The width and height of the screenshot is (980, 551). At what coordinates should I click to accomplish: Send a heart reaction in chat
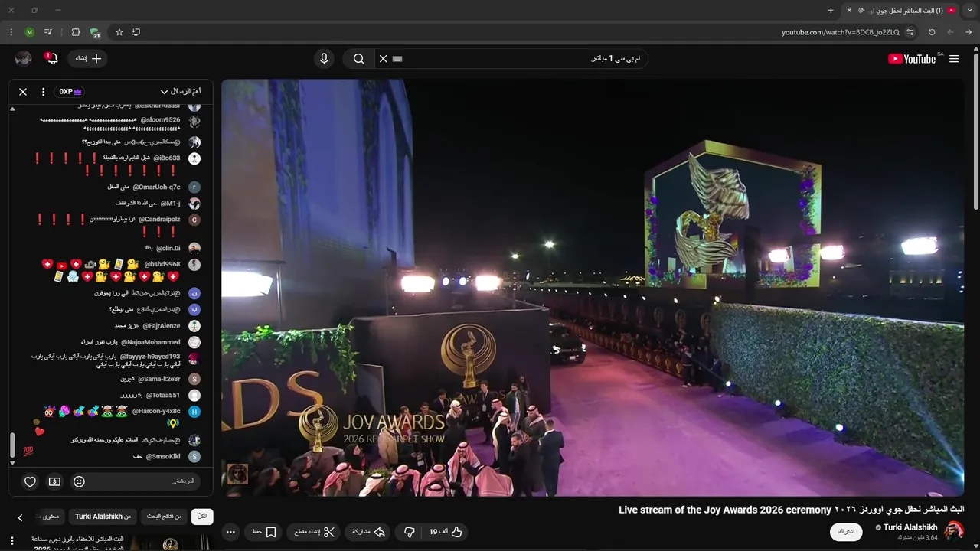[x=30, y=481]
